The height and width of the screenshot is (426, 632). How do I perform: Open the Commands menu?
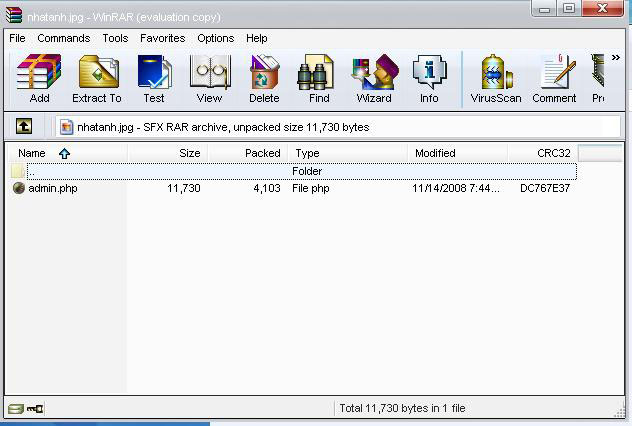tap(64, 38)
